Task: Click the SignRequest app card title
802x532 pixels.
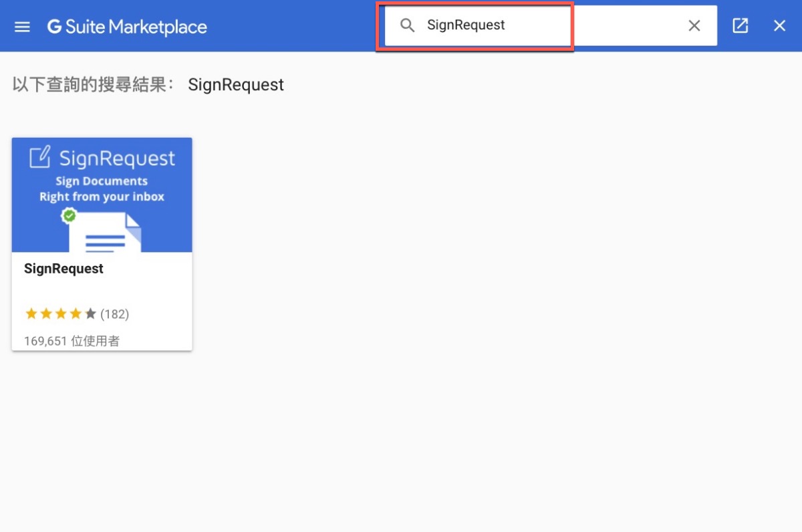Action: [x=63, y=269]
